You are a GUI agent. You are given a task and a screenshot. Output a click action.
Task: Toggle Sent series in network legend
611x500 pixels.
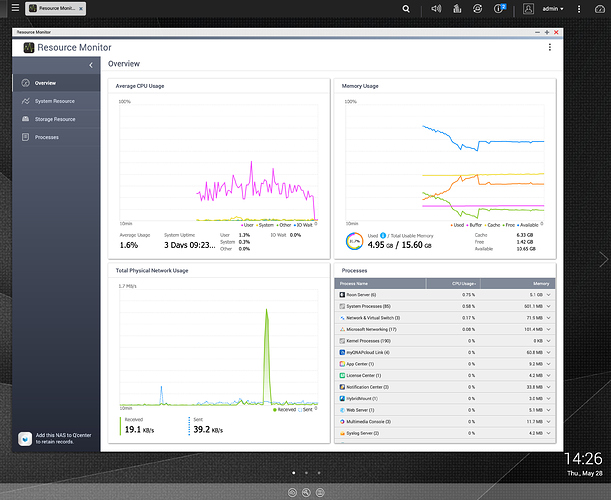[305, 410]
